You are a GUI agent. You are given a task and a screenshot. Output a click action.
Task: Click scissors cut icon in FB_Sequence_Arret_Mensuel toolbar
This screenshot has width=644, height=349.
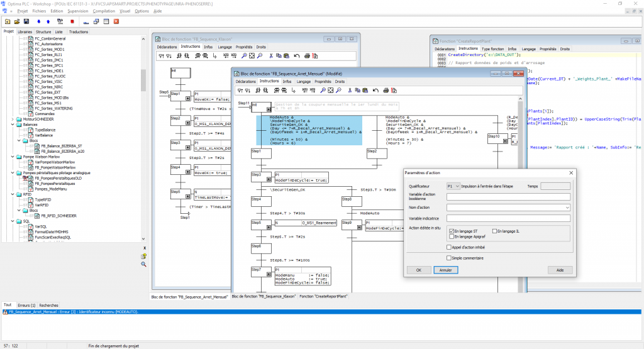pyautogui.click(x=350, y=91)
